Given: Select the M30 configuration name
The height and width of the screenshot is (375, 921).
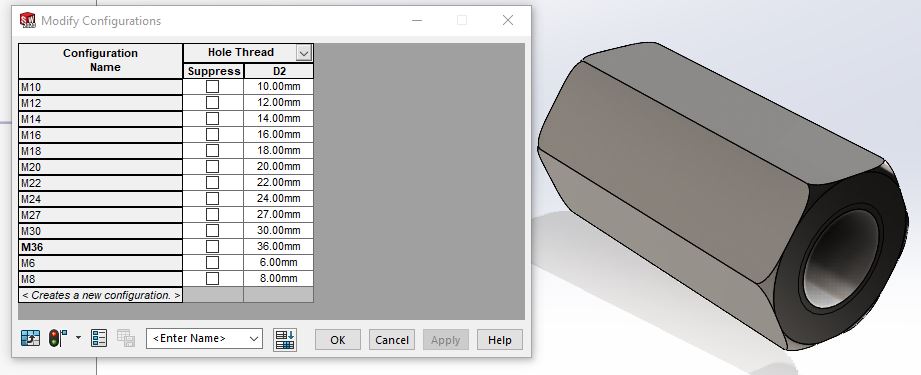Looking at the screenshot, I should (100, 231).
